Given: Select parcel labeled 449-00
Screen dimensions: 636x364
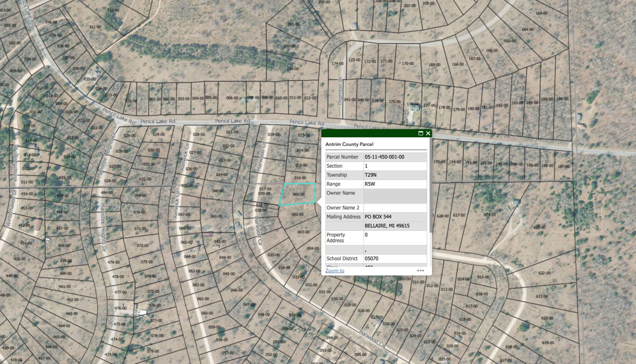Looking at the screenshot, I should pos(12,276).
